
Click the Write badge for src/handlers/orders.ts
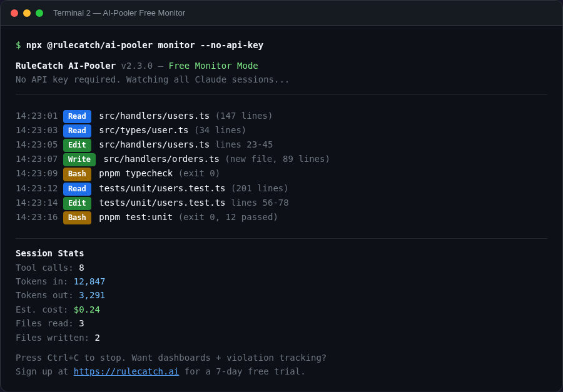tap(79, 159)
